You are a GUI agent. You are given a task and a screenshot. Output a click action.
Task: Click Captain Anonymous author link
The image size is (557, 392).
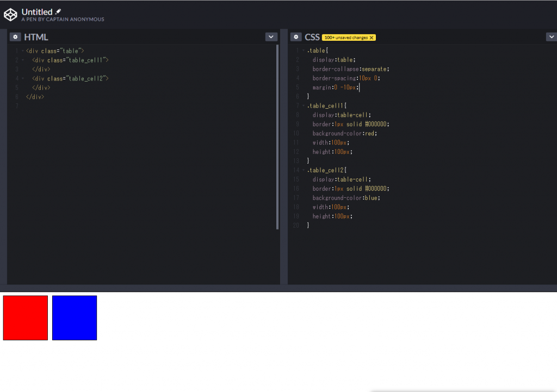[75, 20]
